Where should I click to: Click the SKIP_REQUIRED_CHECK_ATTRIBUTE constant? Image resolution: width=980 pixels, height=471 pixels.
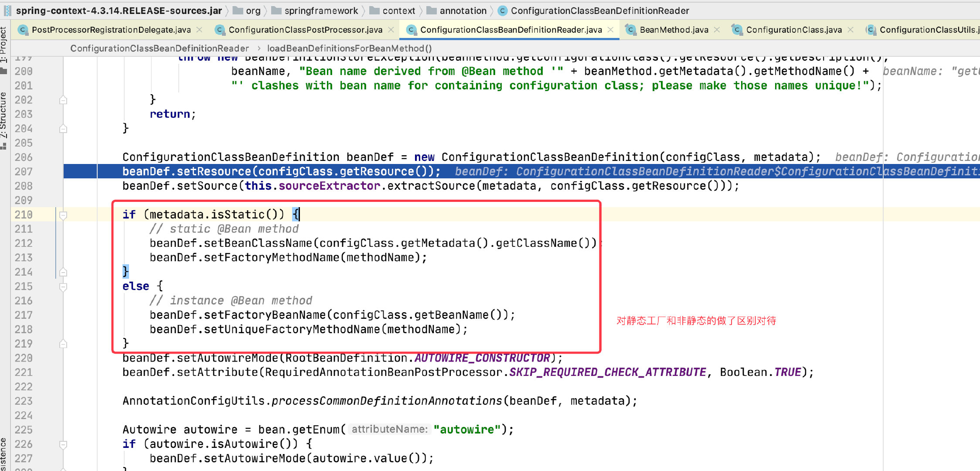click(x=607, y=372)
